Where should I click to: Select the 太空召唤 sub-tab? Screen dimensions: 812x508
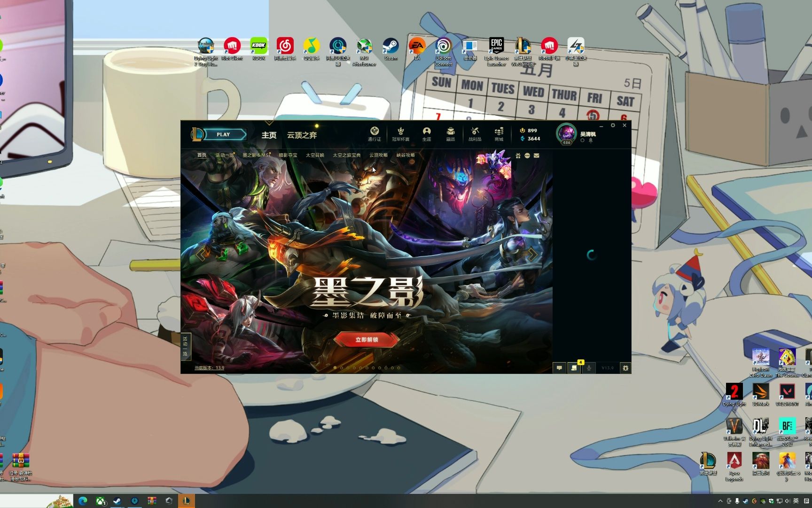(x=315, y=155)
